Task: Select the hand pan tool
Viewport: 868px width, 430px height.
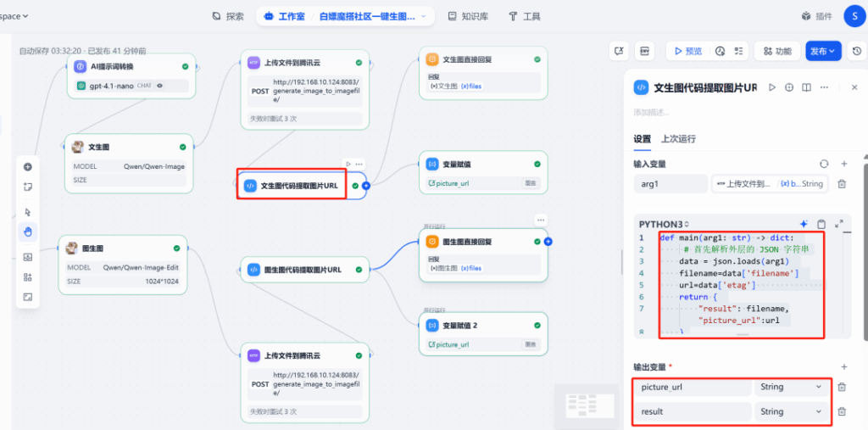Action: 28,231
